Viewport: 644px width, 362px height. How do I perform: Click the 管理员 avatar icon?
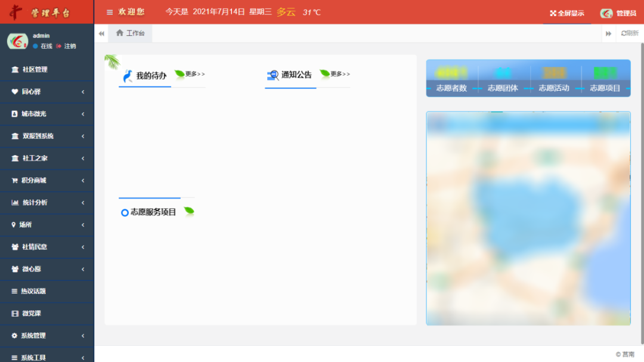click(x=606, y=13)
